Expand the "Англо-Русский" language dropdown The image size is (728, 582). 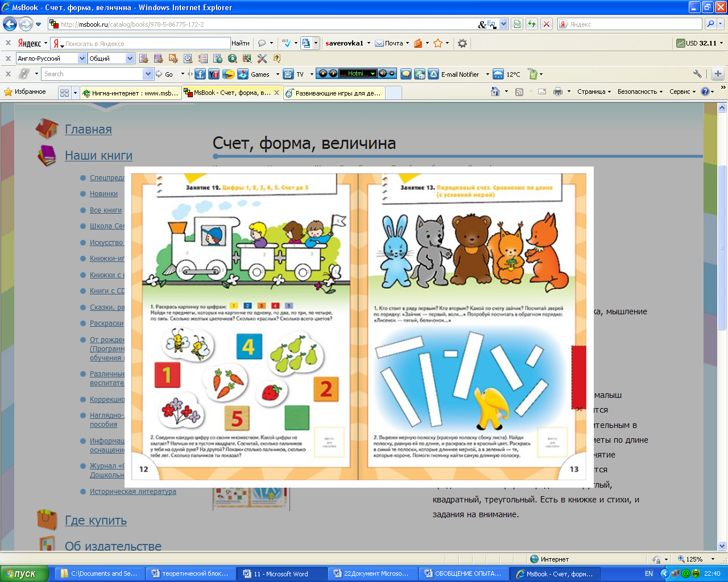[82, 59]
